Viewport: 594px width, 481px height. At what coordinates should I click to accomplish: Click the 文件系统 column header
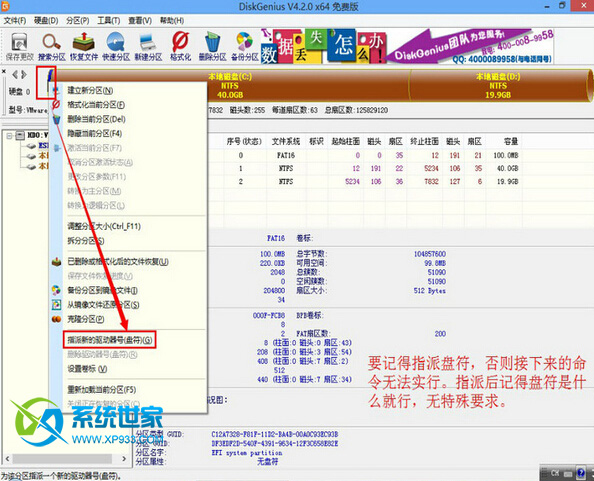point(286,142)
